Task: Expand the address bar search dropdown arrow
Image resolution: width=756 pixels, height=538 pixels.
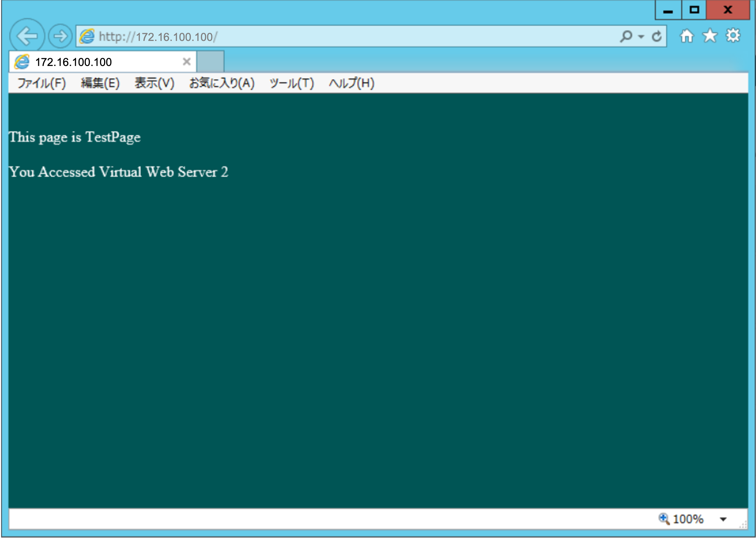Action: [x=641, y=36]
